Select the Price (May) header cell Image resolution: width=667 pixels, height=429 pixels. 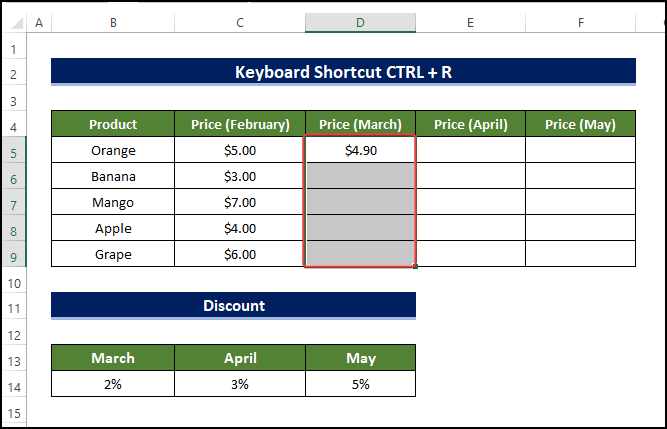click(x=580, y=125)
